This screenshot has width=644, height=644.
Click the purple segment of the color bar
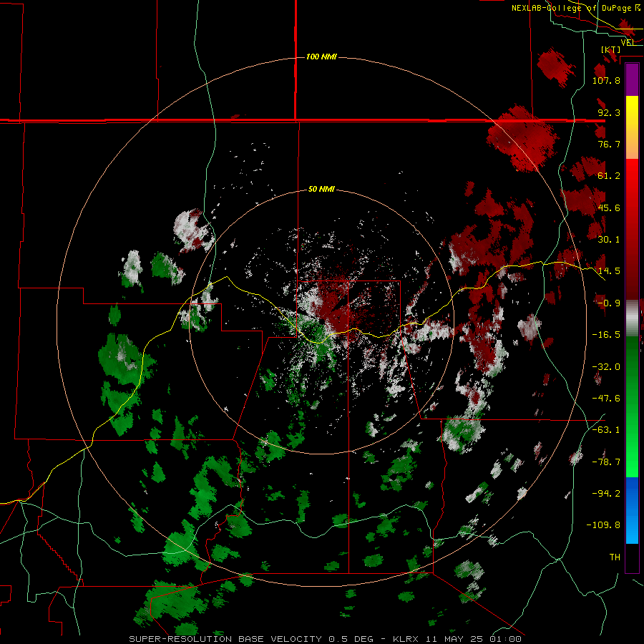point(632,79)
